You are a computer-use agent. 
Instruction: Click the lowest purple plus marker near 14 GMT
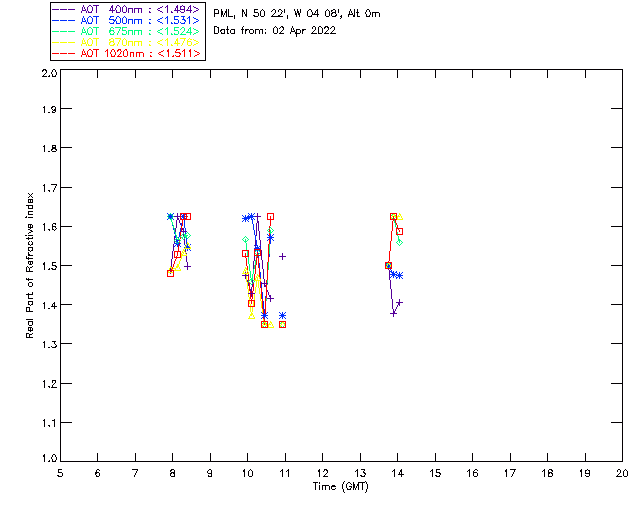(393, 314)
